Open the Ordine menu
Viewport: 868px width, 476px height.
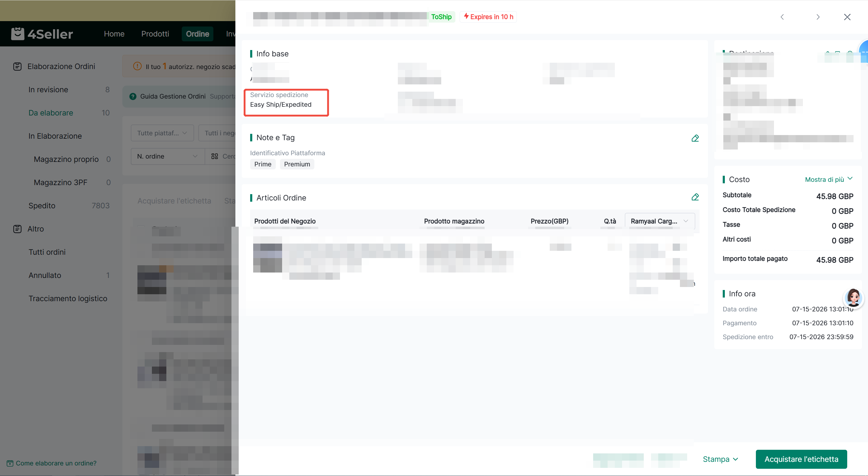pos(197,34)
